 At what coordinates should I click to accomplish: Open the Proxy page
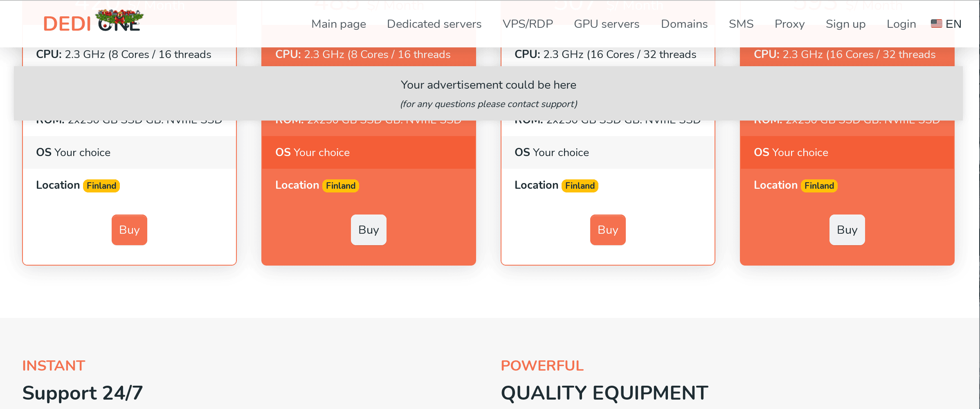pyautogui.click(x=789, y=24)
